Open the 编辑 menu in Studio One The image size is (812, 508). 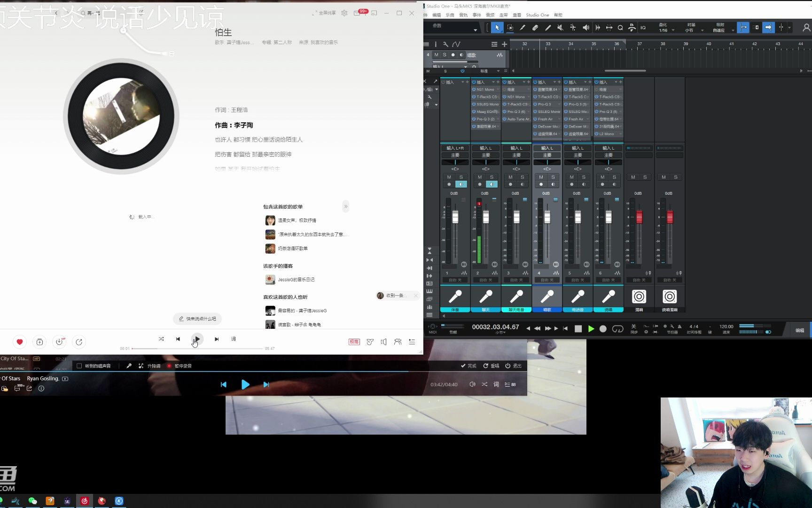437,15
